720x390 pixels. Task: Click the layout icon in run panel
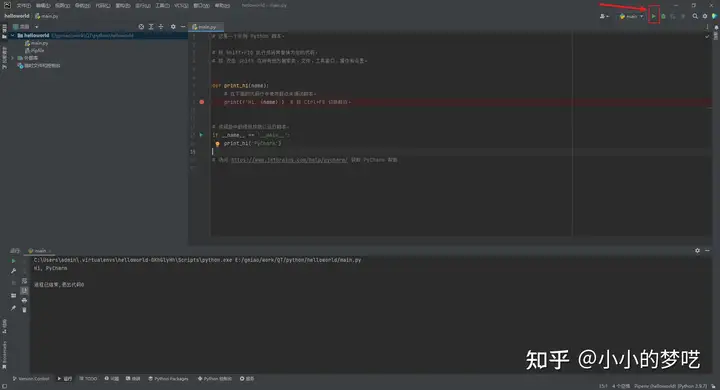(13, 295)
